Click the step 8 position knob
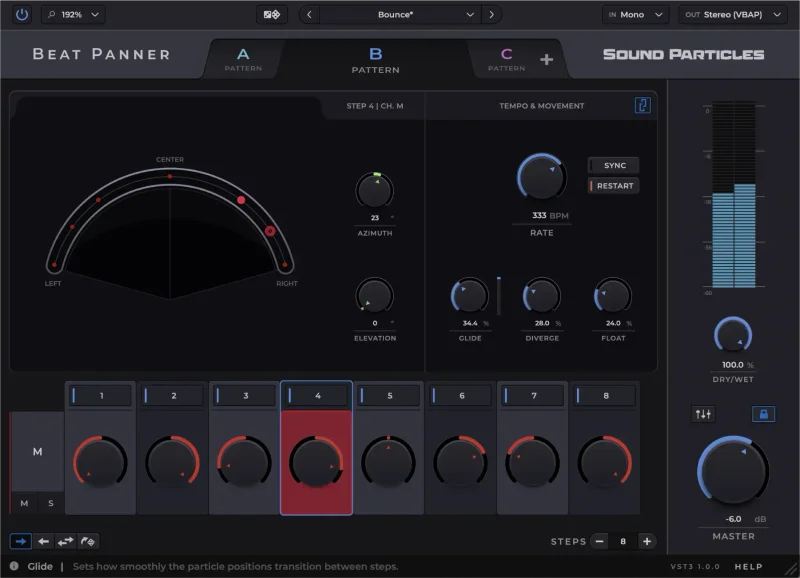800x578 pixels. point(605,462)
